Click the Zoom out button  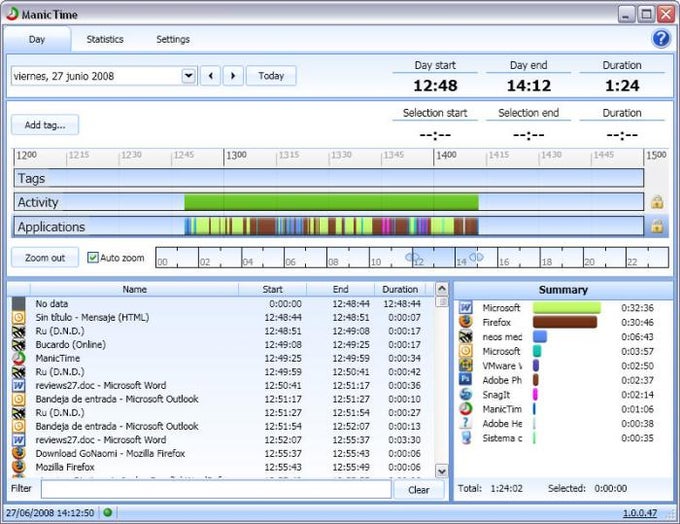tap(45, 258)
